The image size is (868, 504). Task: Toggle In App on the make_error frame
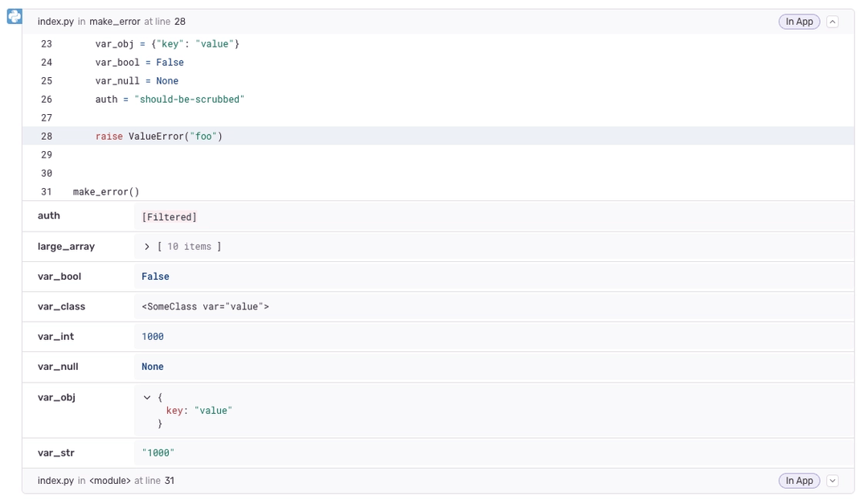[799, 22]
